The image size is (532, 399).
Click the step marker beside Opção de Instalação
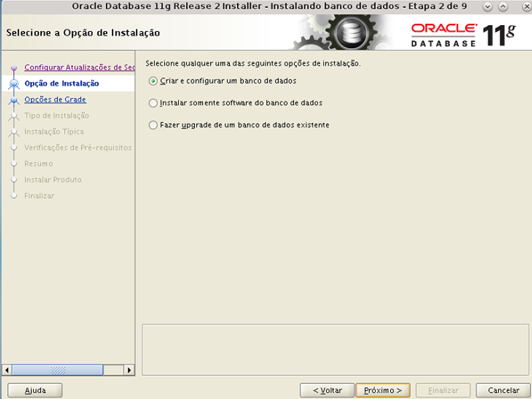click(x=14, y=84)
